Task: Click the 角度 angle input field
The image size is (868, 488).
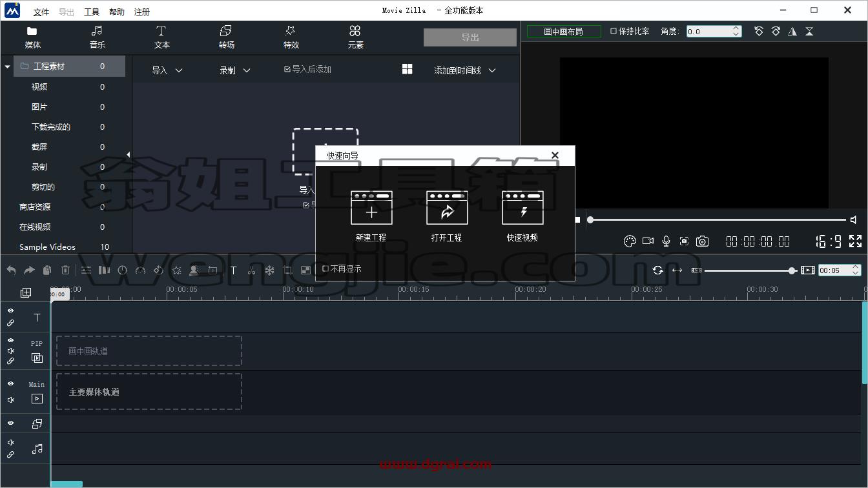Action: click(708, 31)
